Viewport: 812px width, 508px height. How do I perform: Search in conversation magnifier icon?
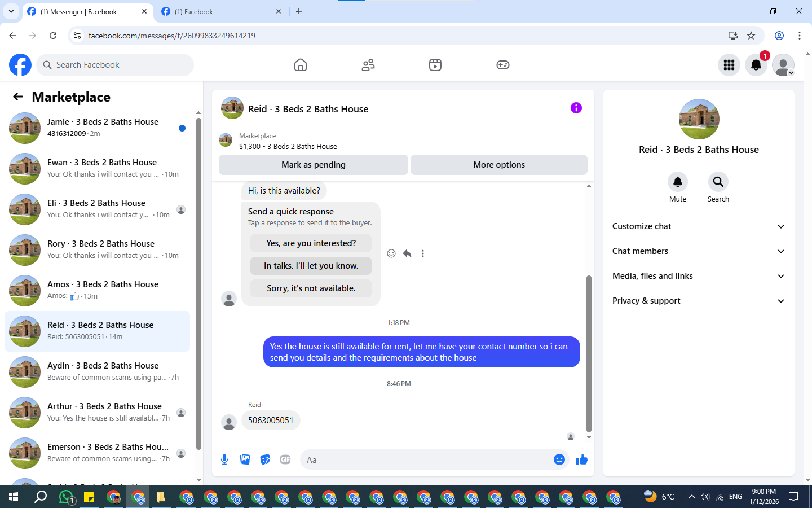[718, 182]
